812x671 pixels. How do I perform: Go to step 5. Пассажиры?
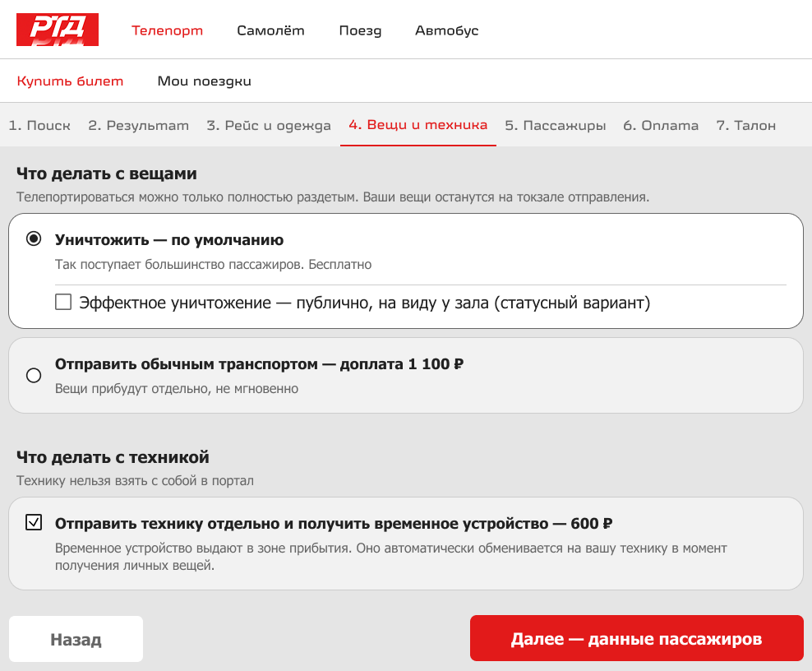tap(555, 125)
